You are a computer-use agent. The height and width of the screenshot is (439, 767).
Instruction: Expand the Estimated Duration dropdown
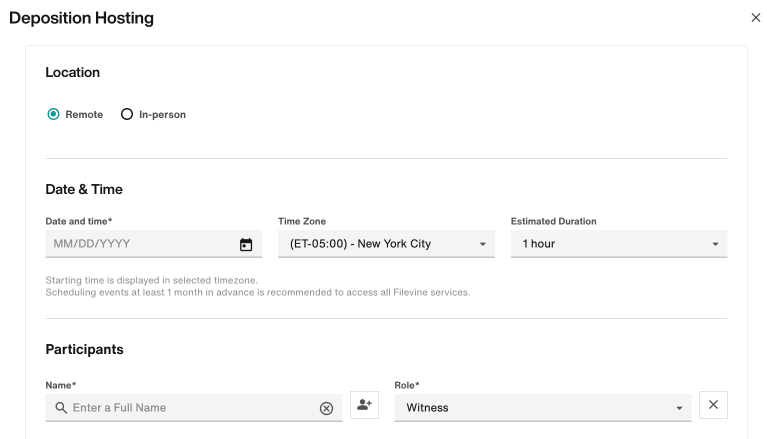[x=619, y=244]
